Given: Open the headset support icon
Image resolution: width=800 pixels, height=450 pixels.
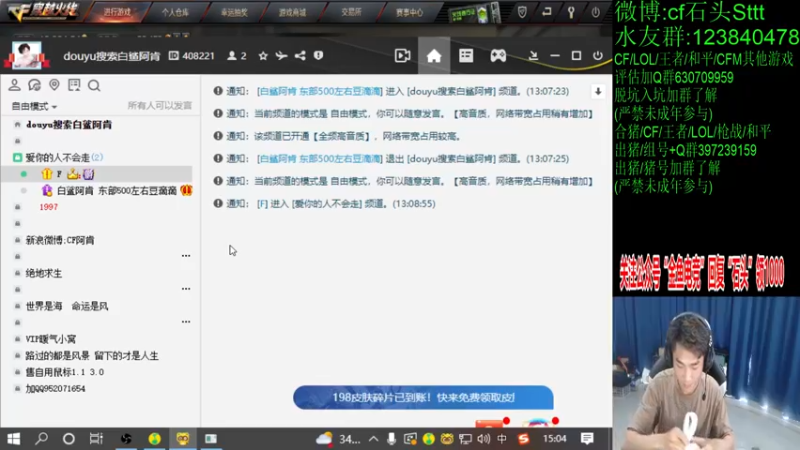Looking at the screenshot, I should [x=34, y=85].
